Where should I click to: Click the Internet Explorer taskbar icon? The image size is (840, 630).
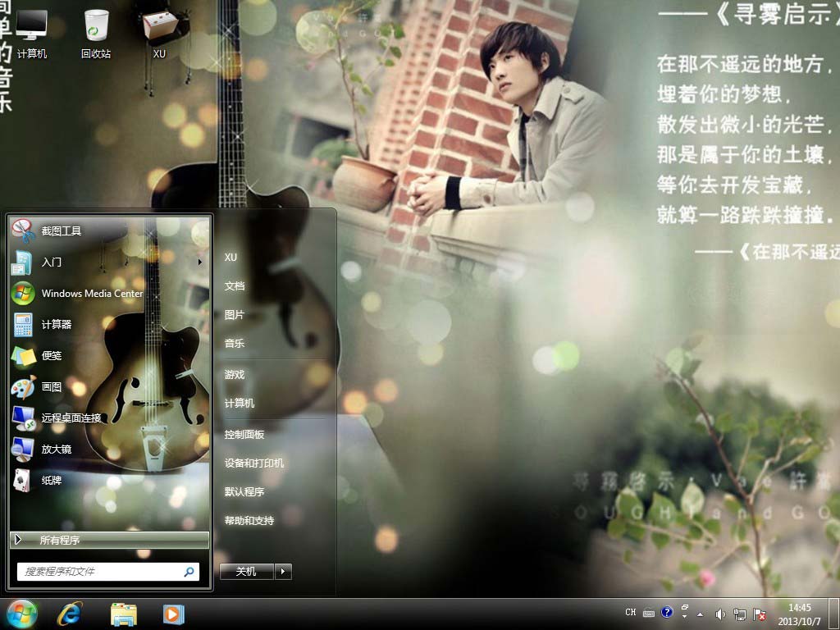[x=70, y=614]
